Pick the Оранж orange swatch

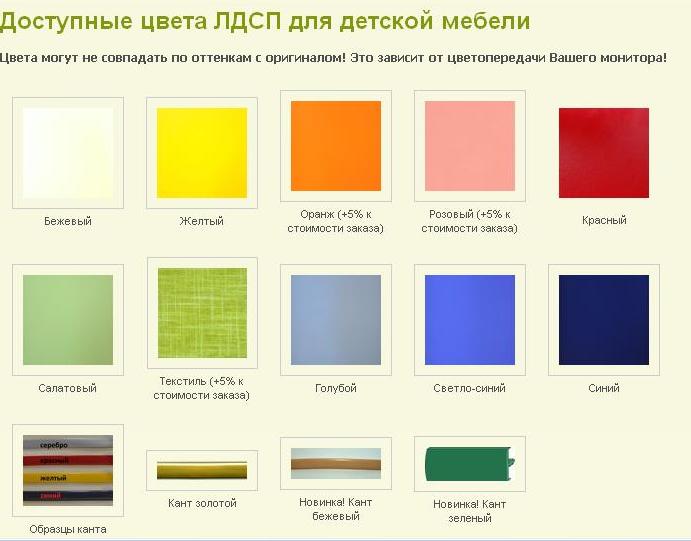(x=336, y=146)
